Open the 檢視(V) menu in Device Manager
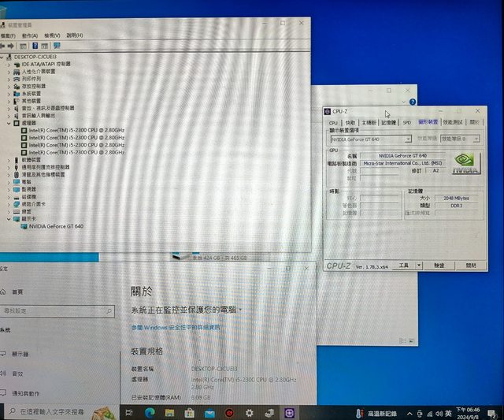Screen dimensions: 504x420 [x=52, y=35]
